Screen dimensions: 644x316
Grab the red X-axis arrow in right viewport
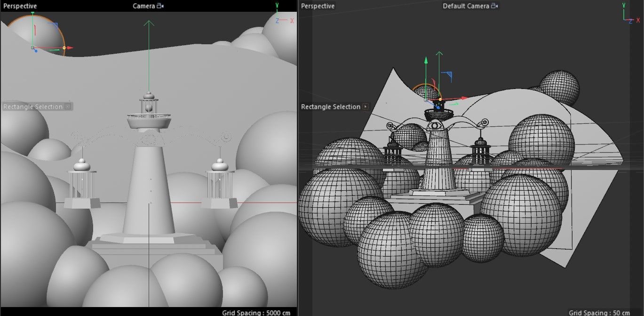click(464, 98)
